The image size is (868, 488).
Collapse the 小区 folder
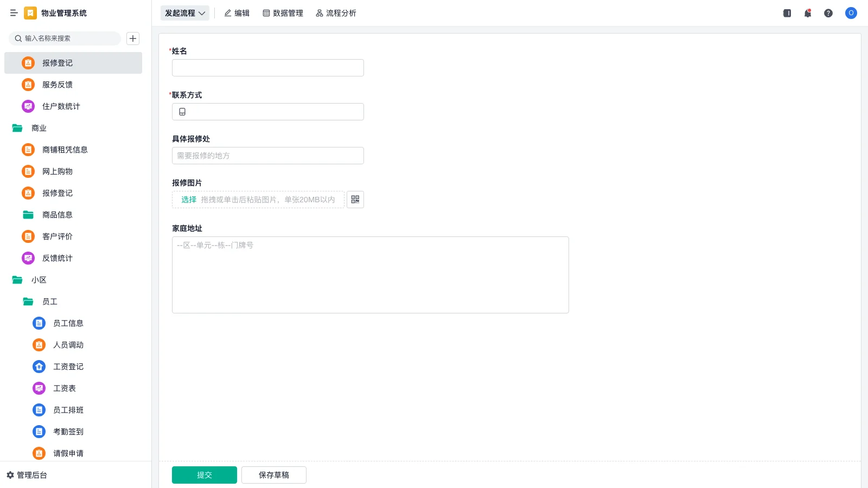click(17, 280)
